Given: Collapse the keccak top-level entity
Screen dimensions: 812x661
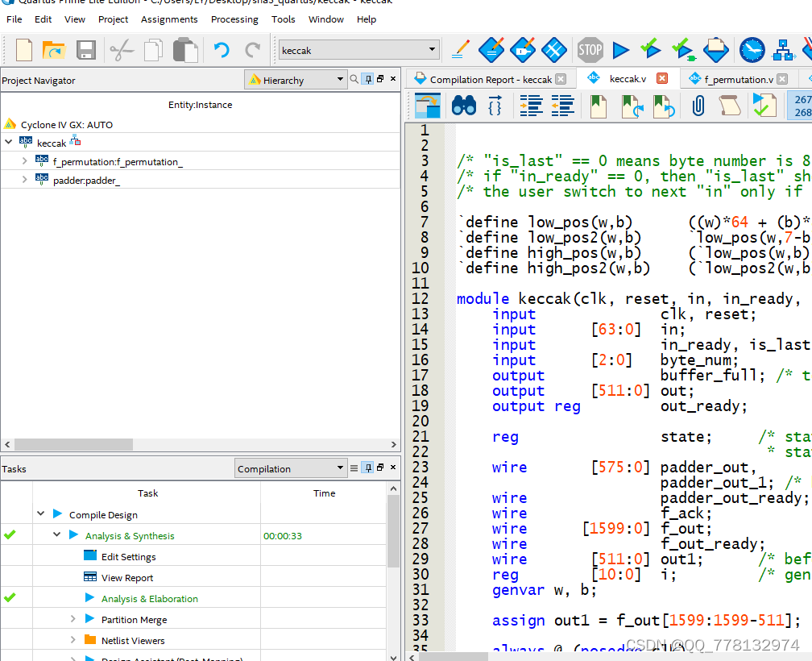Looking at the screenshot, I should tap(9, 141).
